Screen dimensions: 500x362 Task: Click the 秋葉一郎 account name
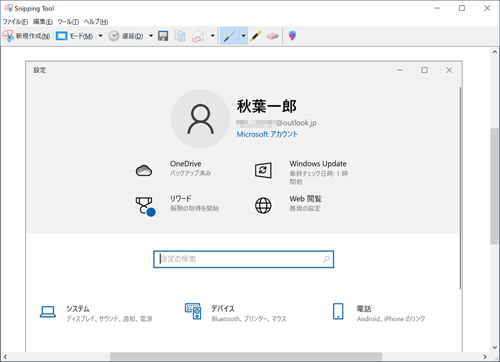[266, 106]
